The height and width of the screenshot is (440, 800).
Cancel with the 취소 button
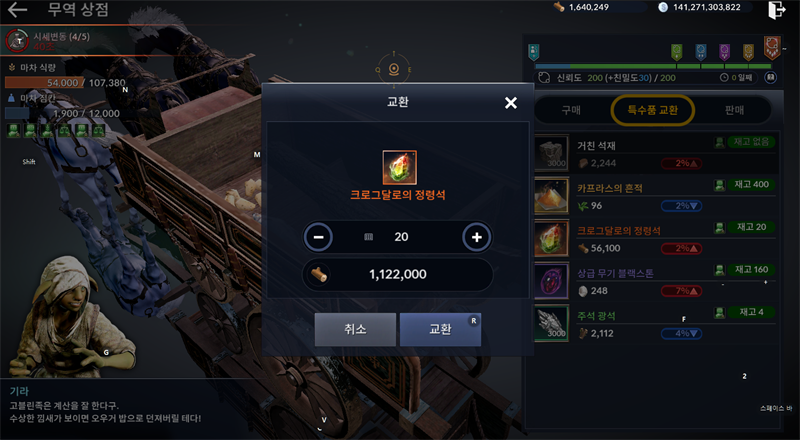tap(355, 329)
